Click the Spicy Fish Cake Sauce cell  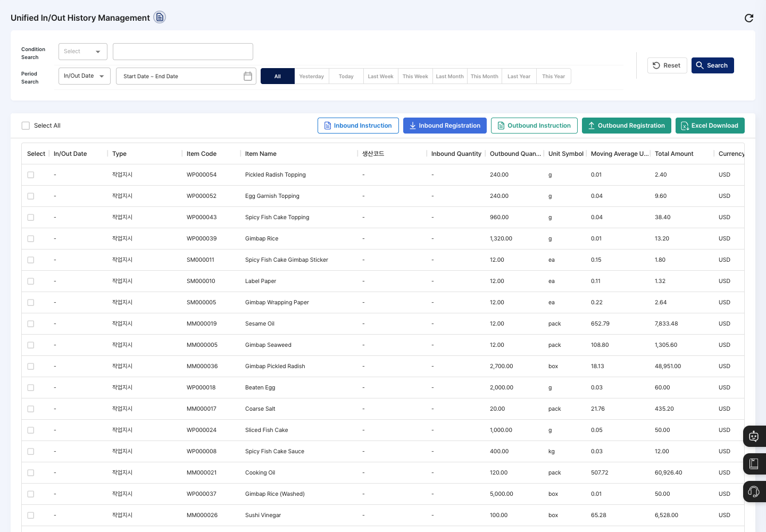pos(274,452)
